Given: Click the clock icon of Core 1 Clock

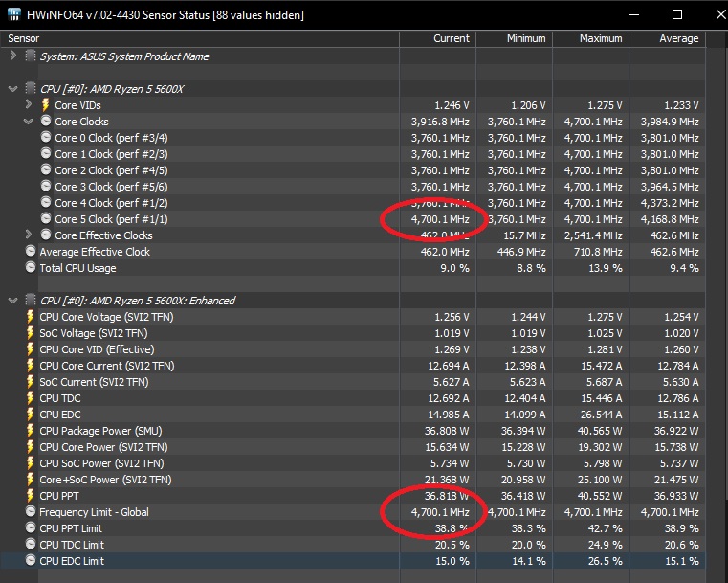Looking at the screenshot, I should click(46, 153).
